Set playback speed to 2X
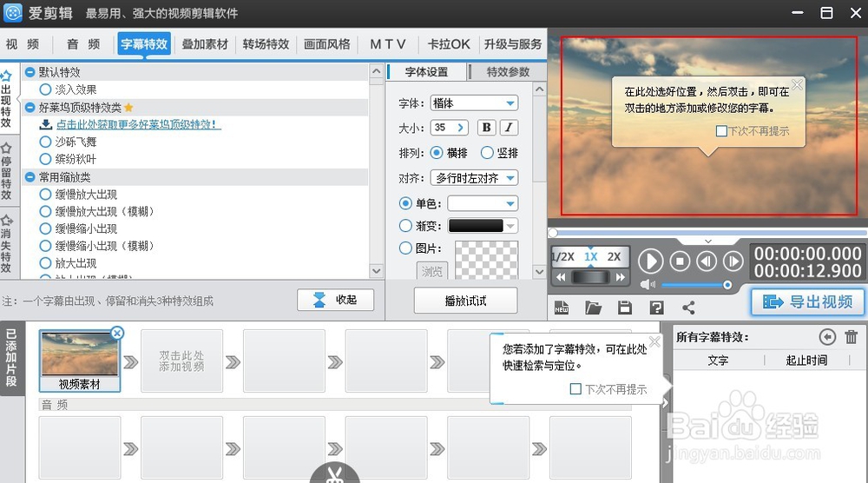This screenshot has height=483, width=868. 614,257
